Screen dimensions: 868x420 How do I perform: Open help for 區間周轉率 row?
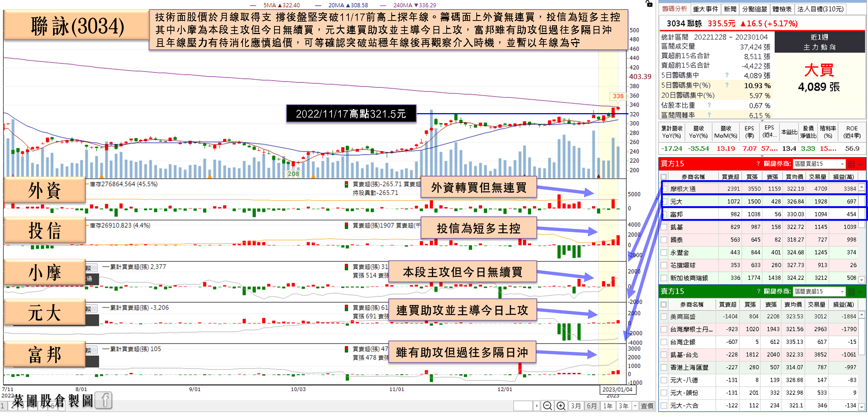coord(709,115)
